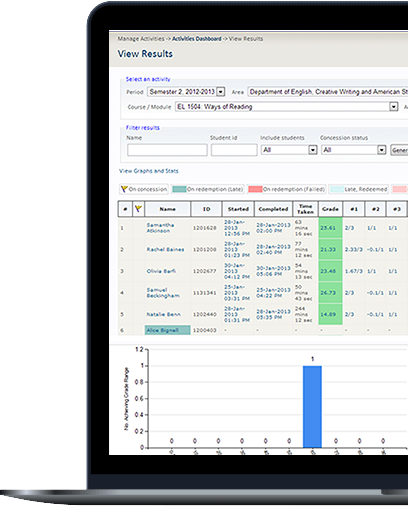Click grade 21.33 for Rachel Baines
Image resolution: width=408 pixels, height=509 pixels.
click(328, 249)
